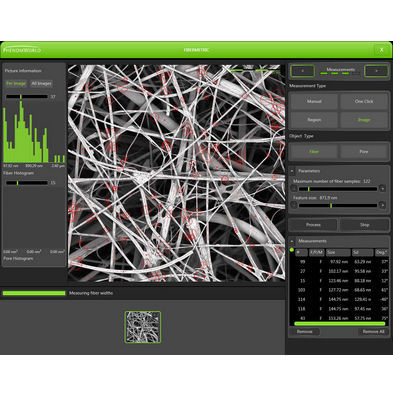The width and height of the screenshot is (393, 393).
Task: Select the SEM fiber image thumbnail
Action: [143, 327]
